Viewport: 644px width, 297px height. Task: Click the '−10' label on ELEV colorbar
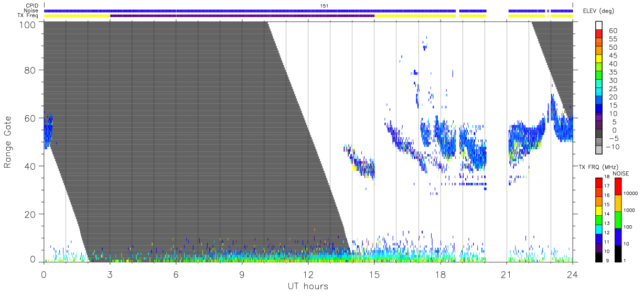[x=611, y=147]
